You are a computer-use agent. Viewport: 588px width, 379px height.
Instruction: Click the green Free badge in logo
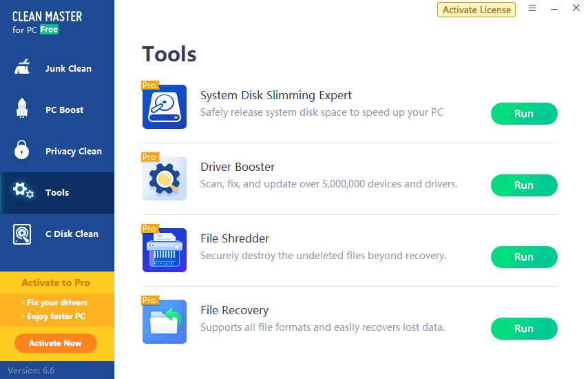click(49, 30)
